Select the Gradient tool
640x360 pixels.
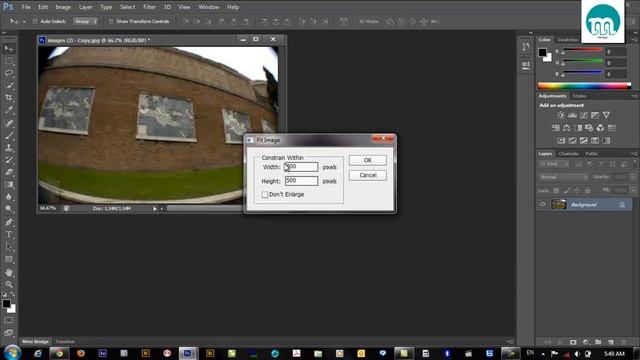tap(9, 184)
